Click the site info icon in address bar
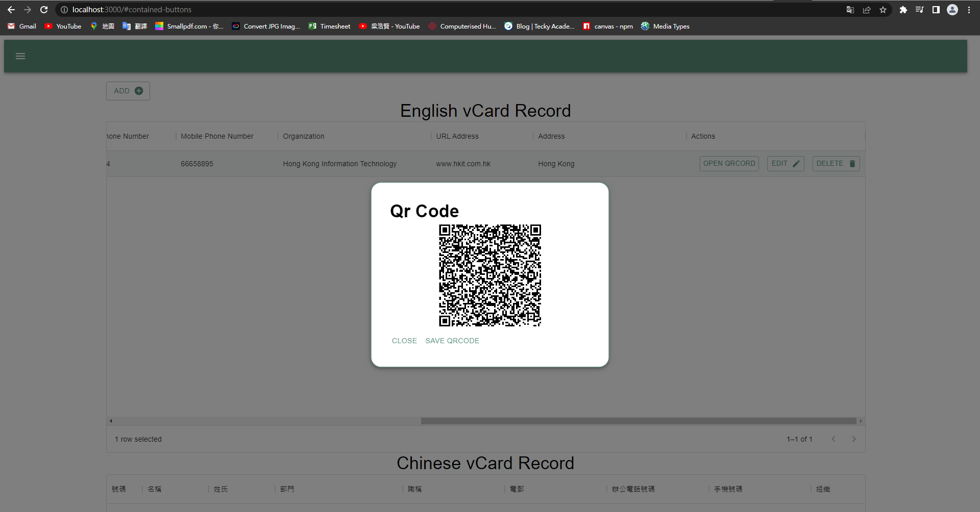Viewport: 980px width, 512px height. 64,10
